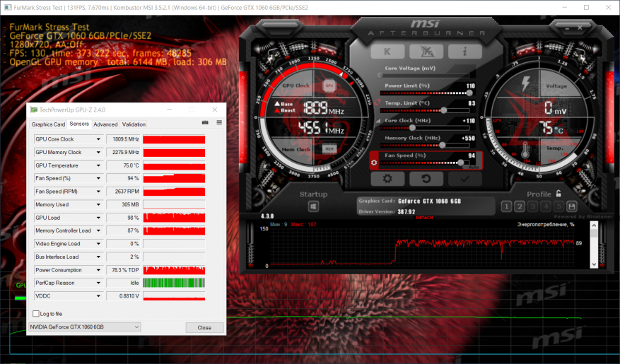The image size is (620, 364).
Task: Select Afterburner profile slot 2
Action: coord(520,206)
